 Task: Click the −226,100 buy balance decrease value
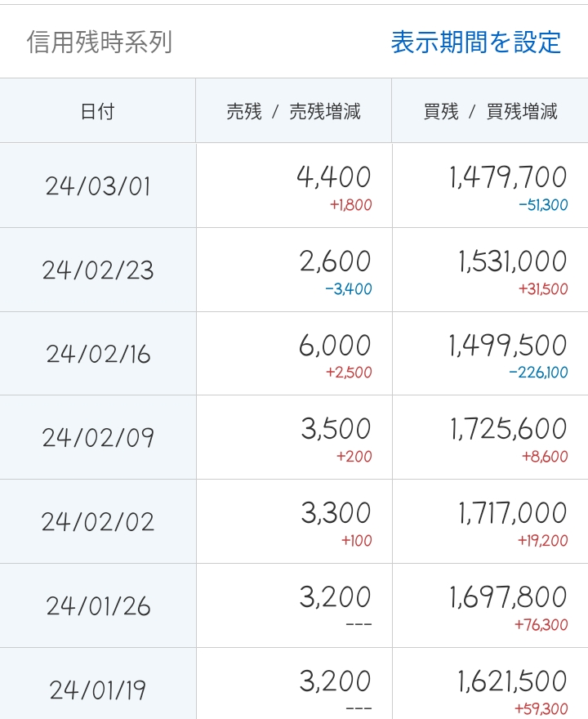pos(535,372)
